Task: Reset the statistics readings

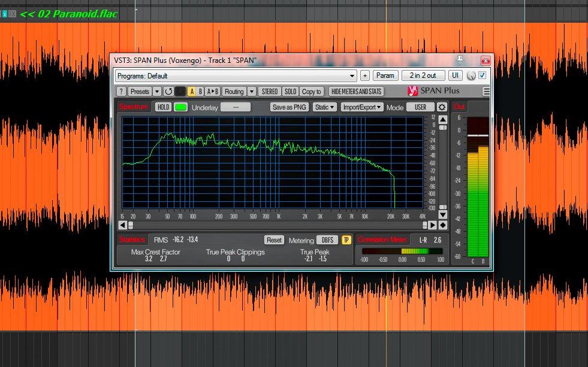Action: click(x=274, y=239)
